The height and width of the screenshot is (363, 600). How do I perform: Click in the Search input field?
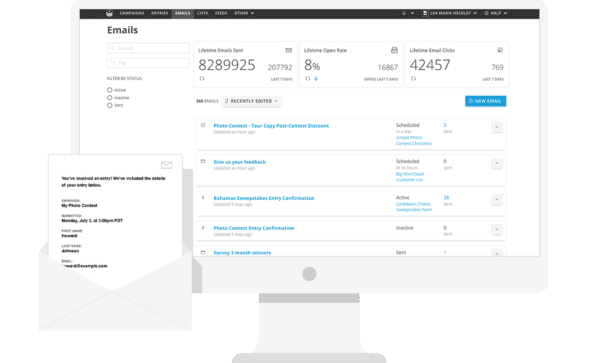pyautogui.click(x=148, y=48)
